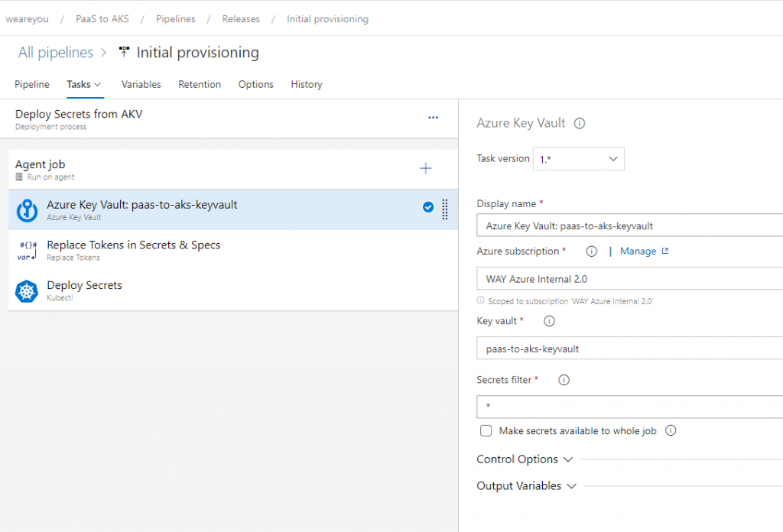The width and height of the screenshot is (783, 532).
Task: Switch to the Variables tab
Action: click(141, 84)
